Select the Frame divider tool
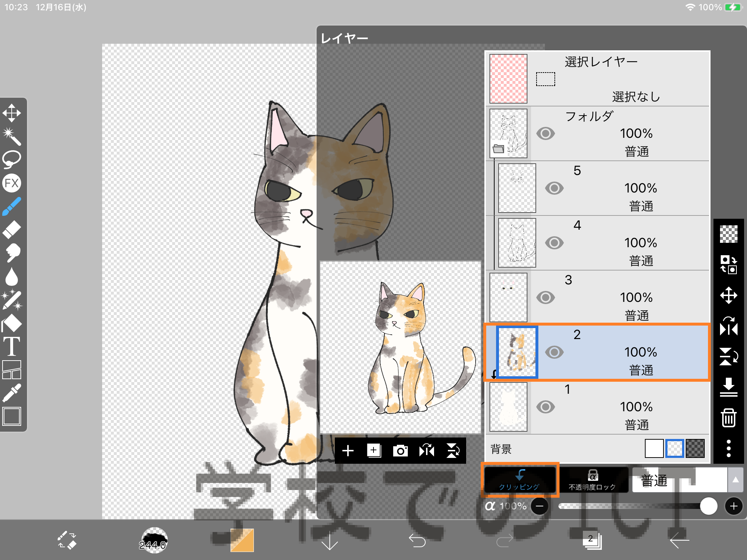The height and width of the screenshot is (560, 747). tap(12, 370)
